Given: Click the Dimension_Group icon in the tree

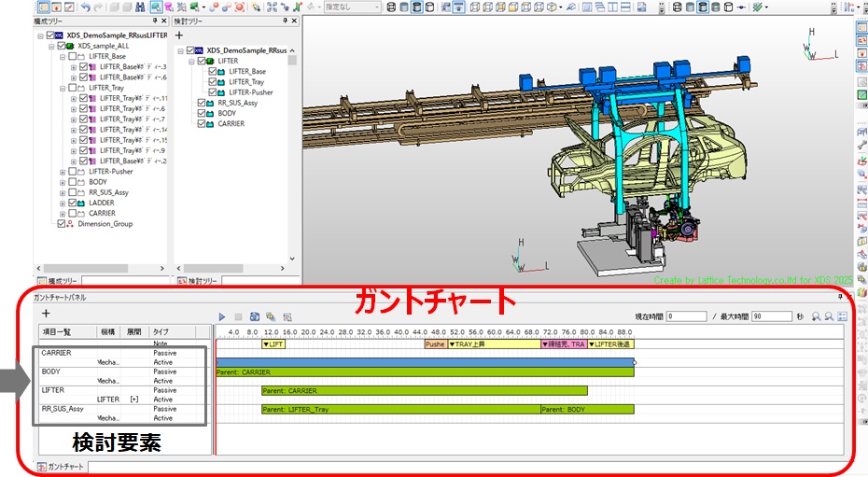Looking at the screenshot, I should pos(70,224).
